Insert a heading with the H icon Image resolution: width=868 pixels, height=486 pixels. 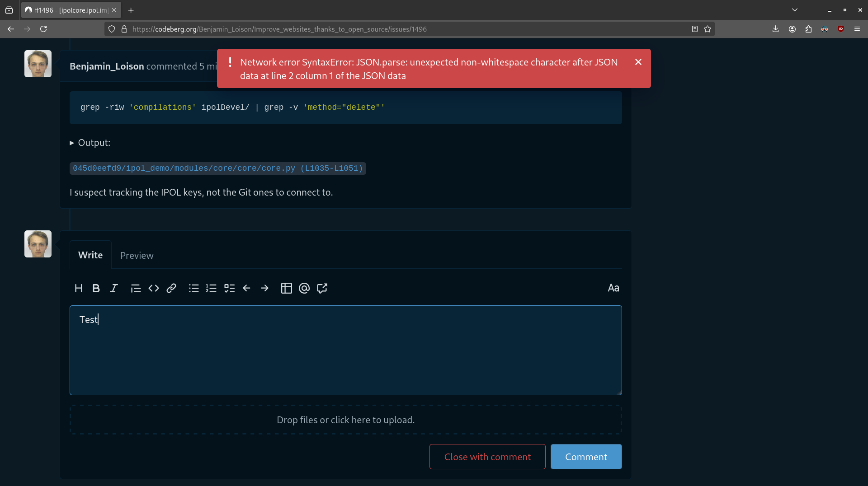(79, 288)
